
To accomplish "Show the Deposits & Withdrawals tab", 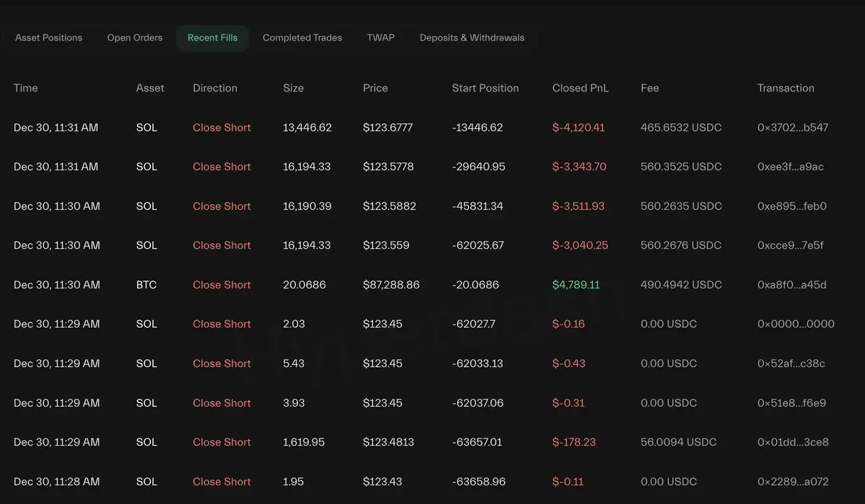I will coord(472,37).
